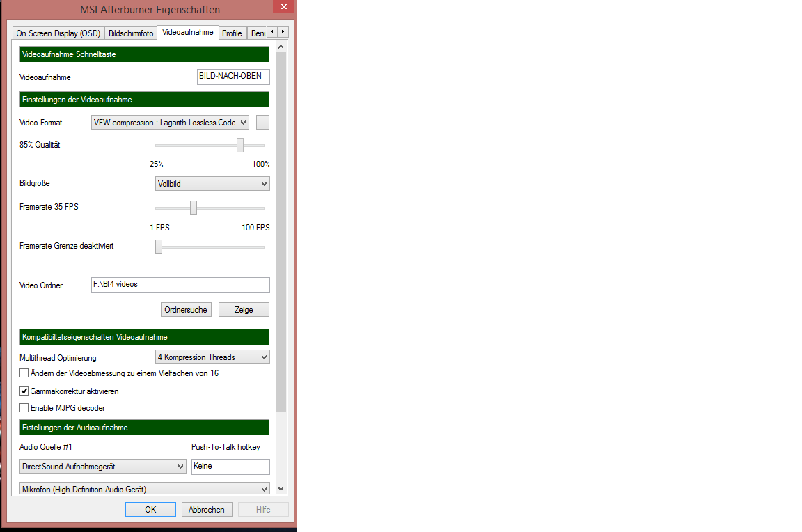
Task: Click the Kompatibilitätseigenschaften Videoaufnahme header
Action: tap(145, 336)
